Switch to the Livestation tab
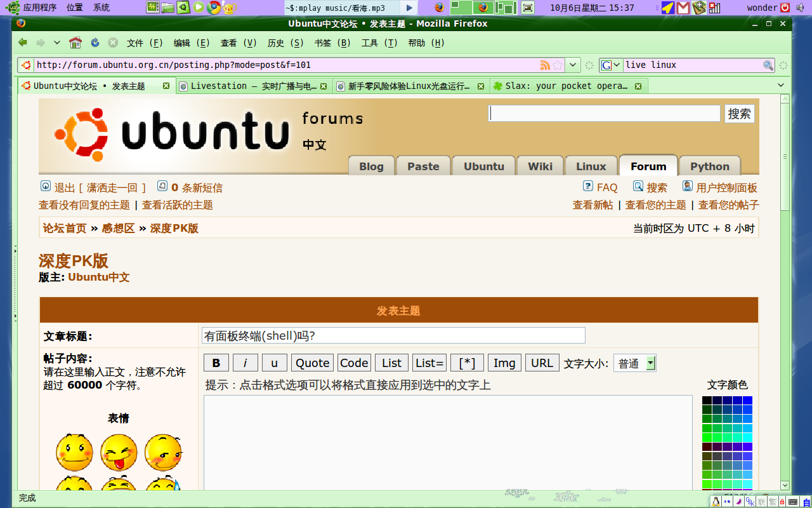Viewport: 812px width, 508px height. tap(254, 86)
